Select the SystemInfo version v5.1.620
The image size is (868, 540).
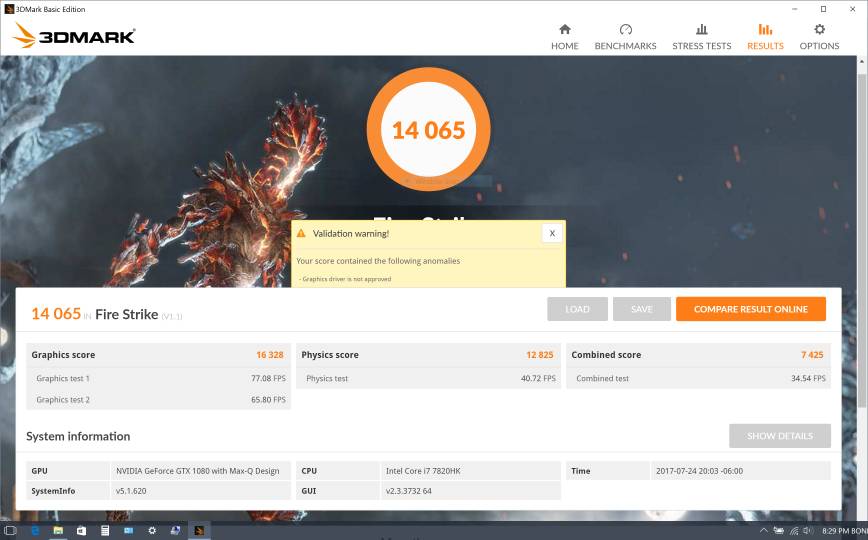[x=131, y=491]
